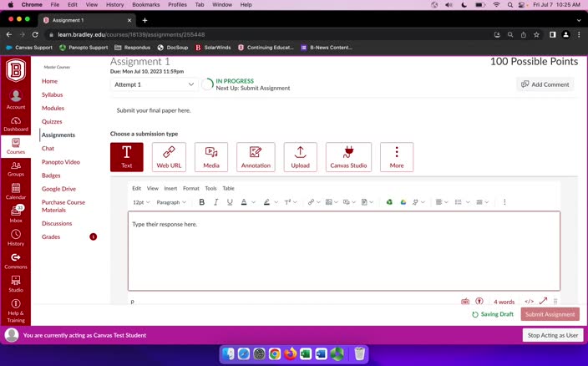Open the editor Table menu
Image resolution: width=588 pixels, height=366 pixels.
228,188
